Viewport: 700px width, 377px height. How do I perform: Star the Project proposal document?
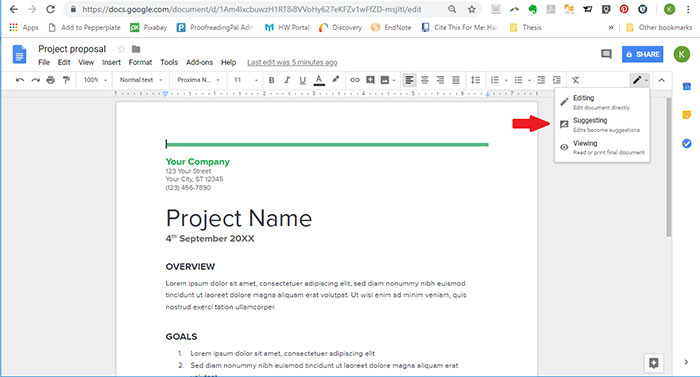point(121,49)
